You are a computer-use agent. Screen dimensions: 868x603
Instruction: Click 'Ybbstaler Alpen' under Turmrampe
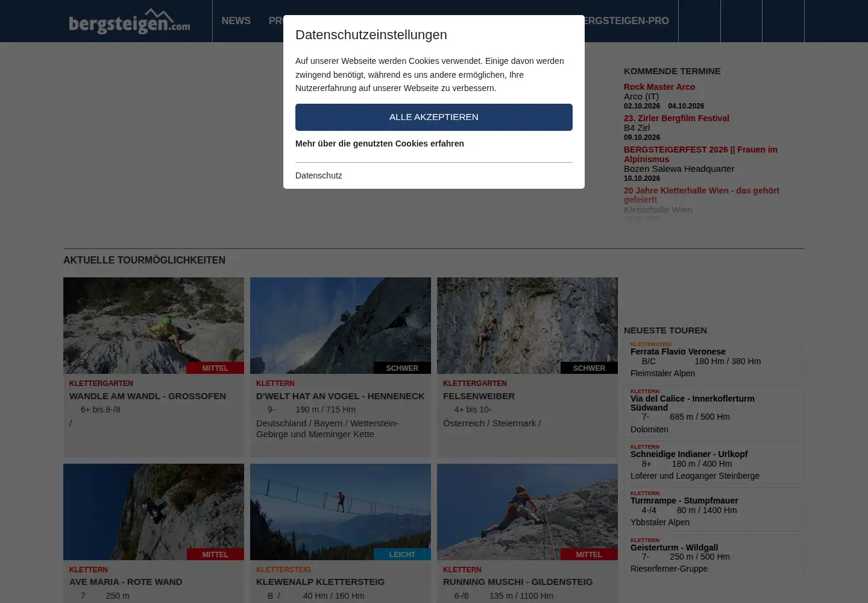click(x=660, y=522)
